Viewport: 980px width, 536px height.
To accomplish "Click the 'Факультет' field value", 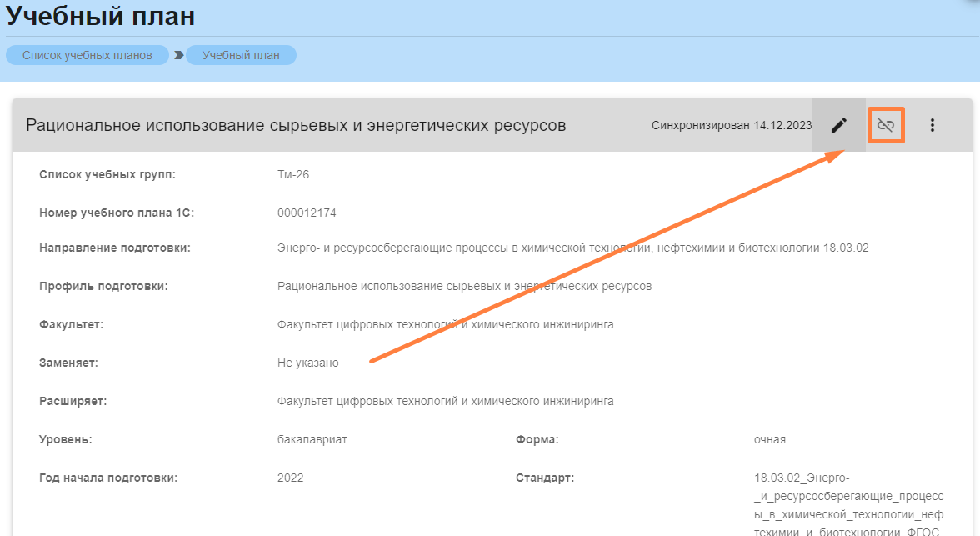I will (x=445, y=324).
